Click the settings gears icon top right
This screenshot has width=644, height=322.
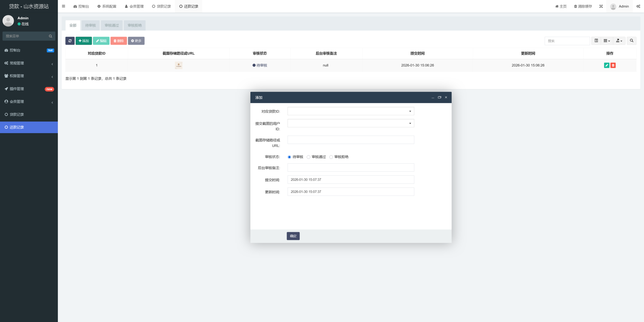click(x=638, y=6)
